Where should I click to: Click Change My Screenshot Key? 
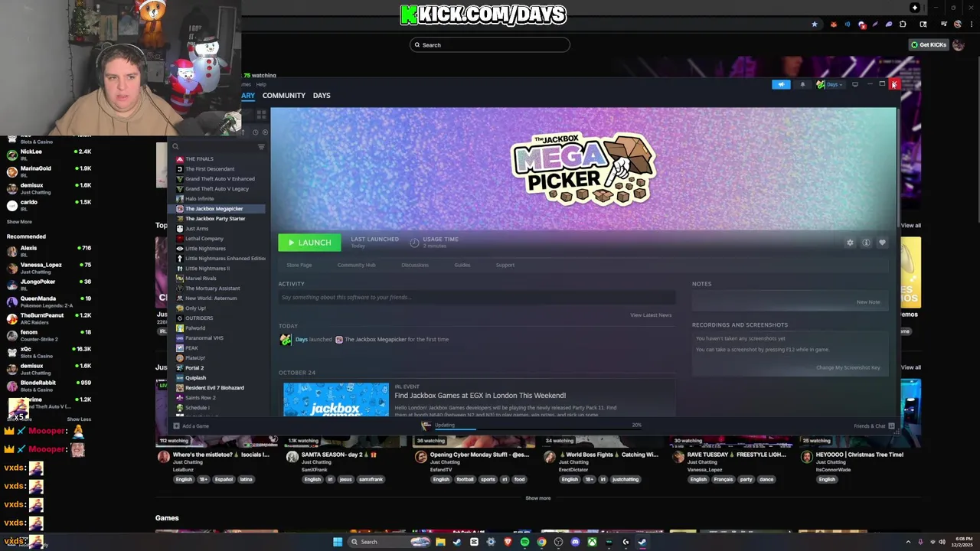click(x=848, y=368)
